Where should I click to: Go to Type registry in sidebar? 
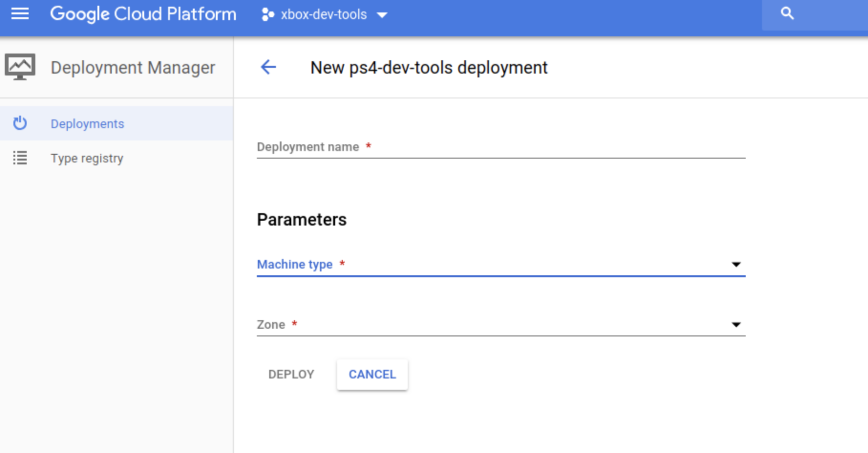pos(87,158)
